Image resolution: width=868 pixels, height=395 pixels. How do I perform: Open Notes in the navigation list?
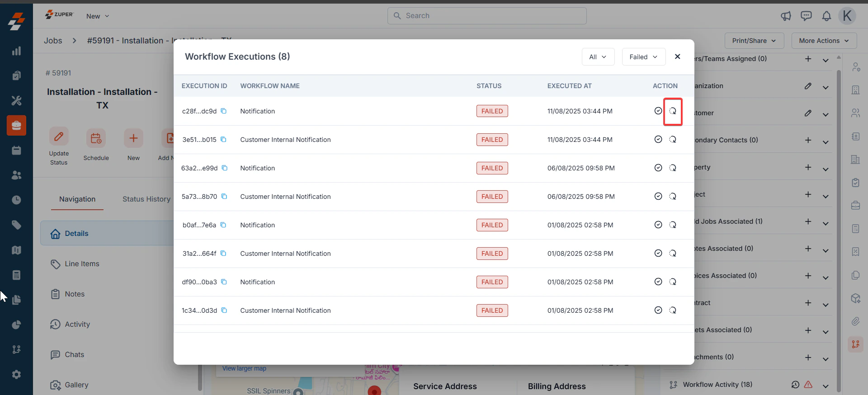click(x=75, y=294)
